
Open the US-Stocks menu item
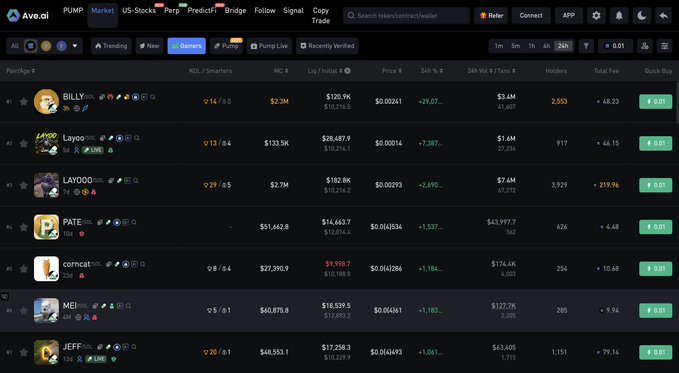(x=139, y=10)
